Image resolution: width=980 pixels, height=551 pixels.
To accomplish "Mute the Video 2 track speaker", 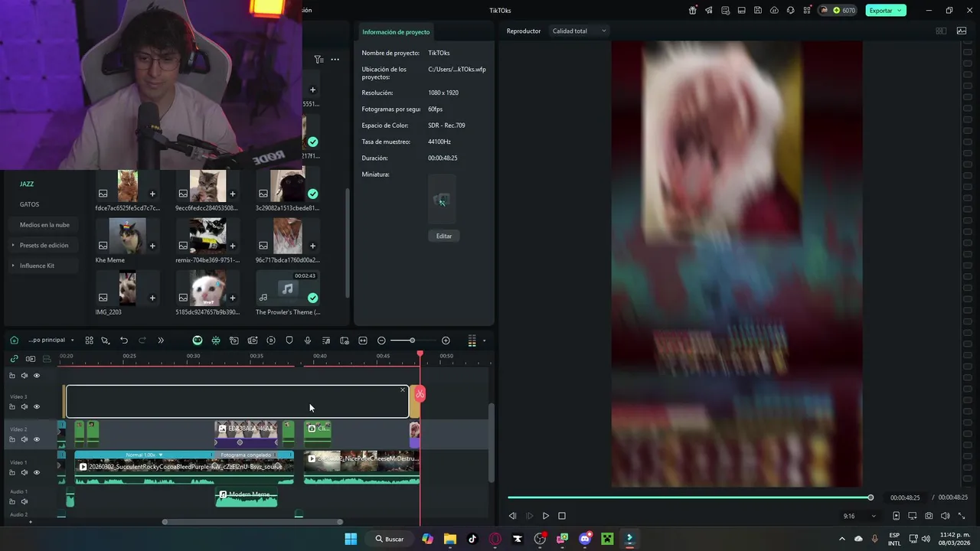I will [x=24, y=439].
